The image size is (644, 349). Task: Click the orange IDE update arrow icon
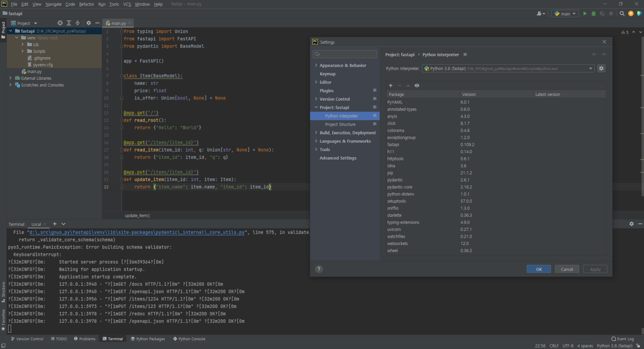pos(631,14)
